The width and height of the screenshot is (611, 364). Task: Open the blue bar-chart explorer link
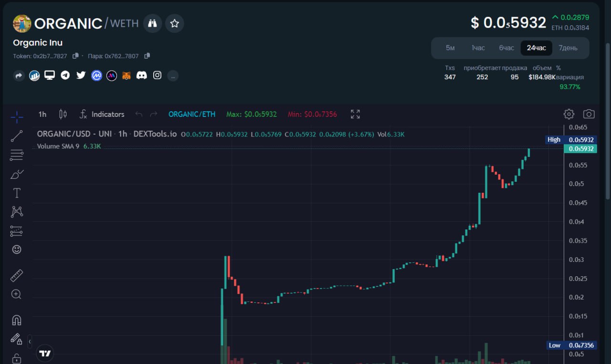34,75
